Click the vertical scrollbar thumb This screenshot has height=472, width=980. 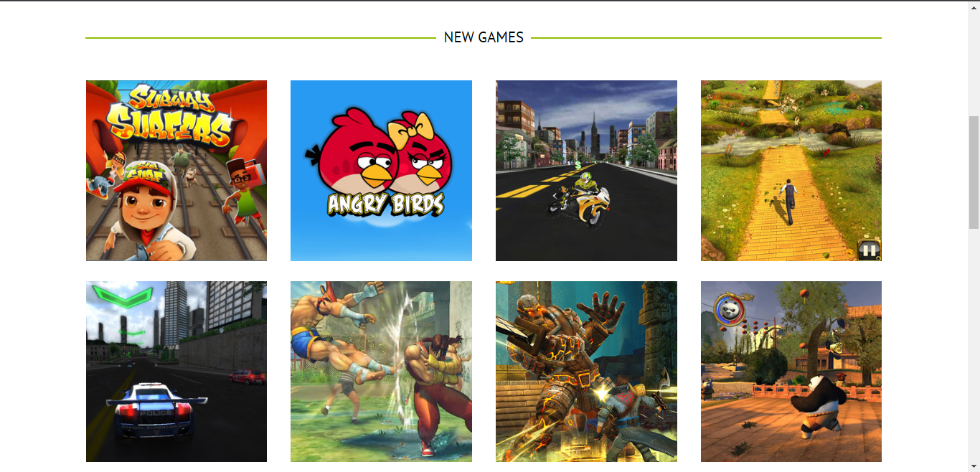pyautogui.click(x=974, y=172)
